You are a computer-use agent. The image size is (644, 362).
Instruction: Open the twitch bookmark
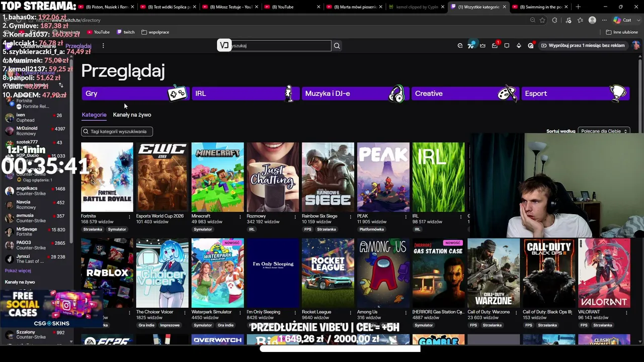tap(125, 32)
